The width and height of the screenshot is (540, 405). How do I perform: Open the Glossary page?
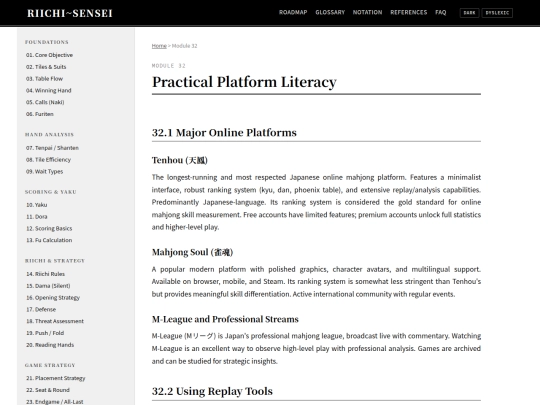click(x=330, y=12)
